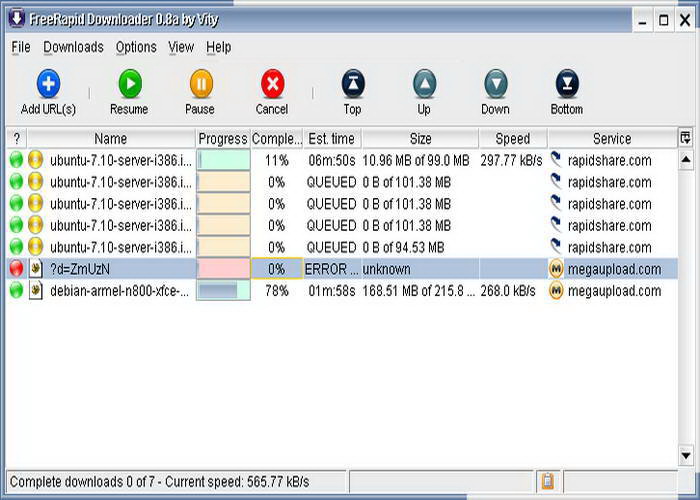Minimize the FreeRapid Downloader window

click(x=643, y=20)
